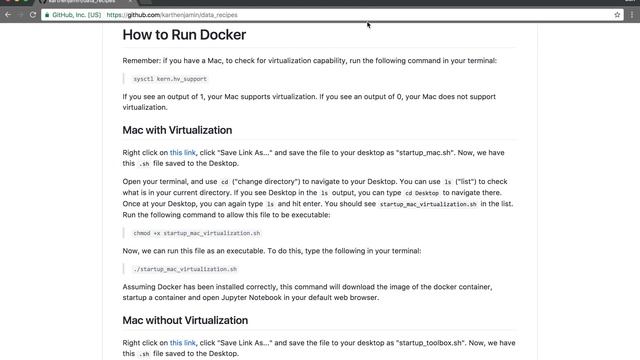Screen dimensions: 640x360
Task: Click inline 'startup_mac_virtualization.sh' in the paragraph
Action: (x=428, y=204)
